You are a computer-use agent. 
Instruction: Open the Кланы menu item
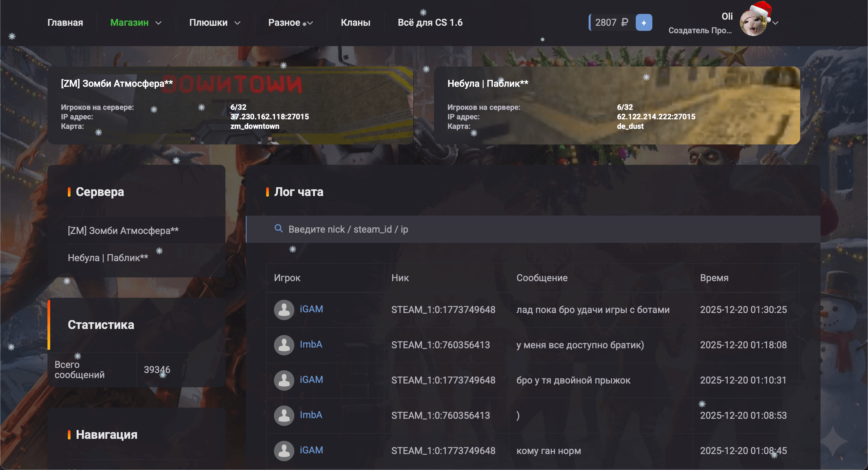point(355,22)
